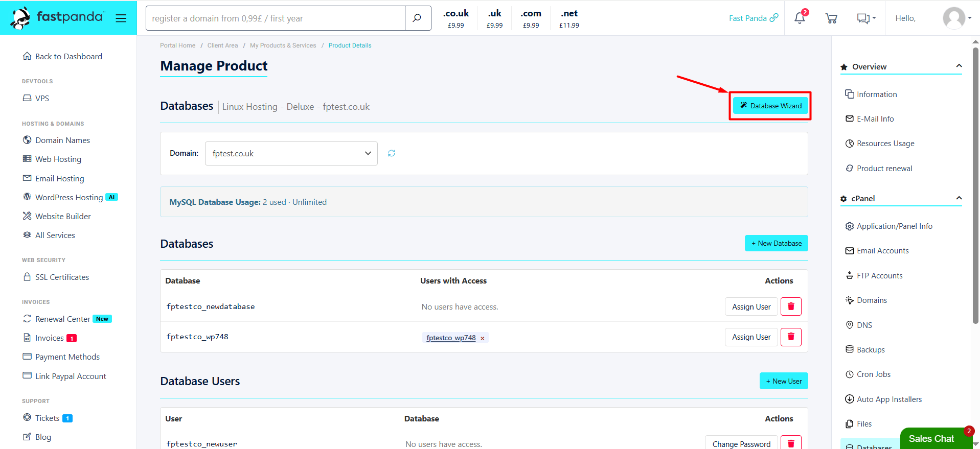Delete the fptestco_newuser user
This screenshot has width=980, height=449.
click(x=791, y=443)
